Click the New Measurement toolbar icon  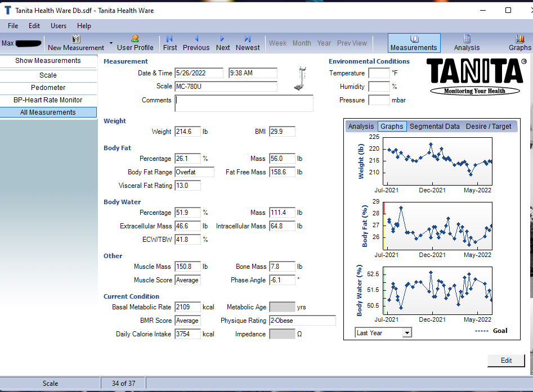(x=76, y=39)
